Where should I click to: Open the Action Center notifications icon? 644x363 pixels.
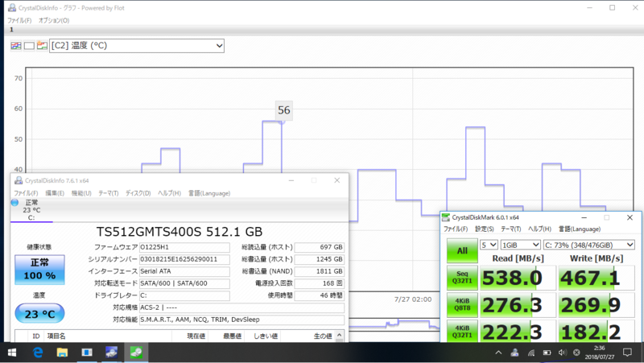coord(628,353)
